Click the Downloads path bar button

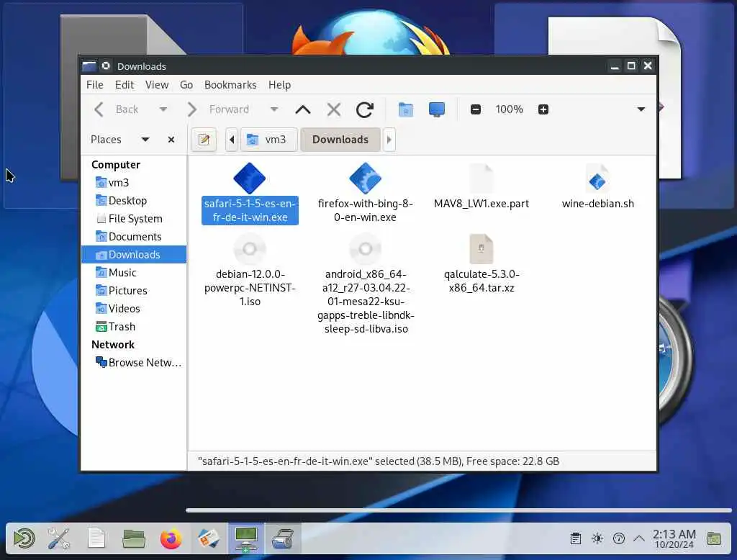pyautogui.click(x=340, y=140)
